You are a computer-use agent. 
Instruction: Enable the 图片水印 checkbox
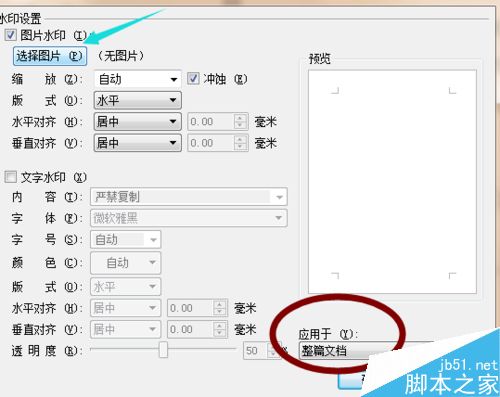pos(10,35)
